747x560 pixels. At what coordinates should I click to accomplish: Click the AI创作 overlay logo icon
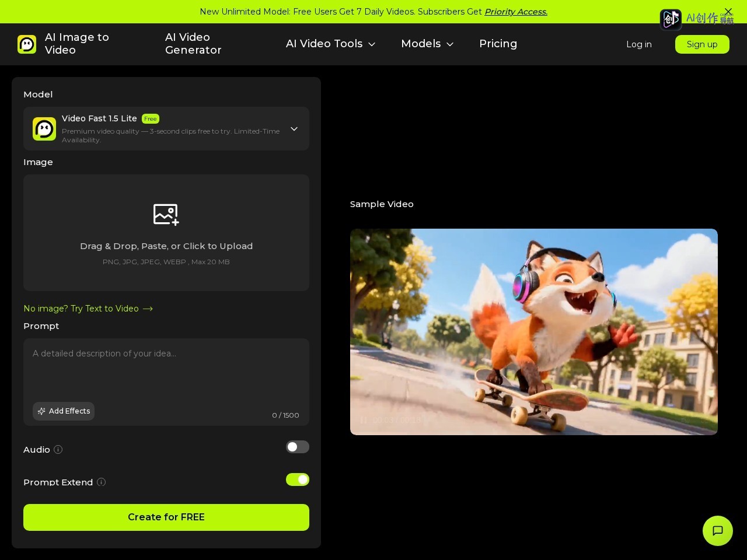pyautogui.click(x=671, y=19)
